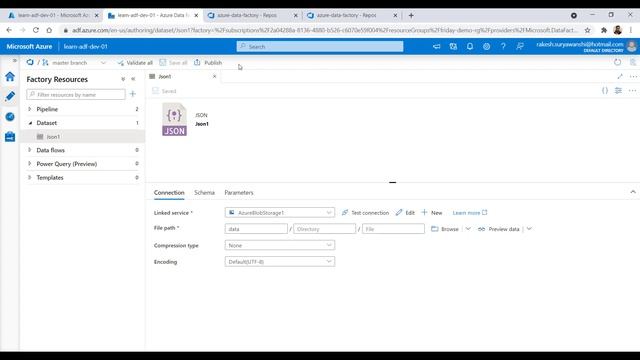Open the help question mark
The width and height of the screenshot is (640, 360).
[x=503, y=47]
